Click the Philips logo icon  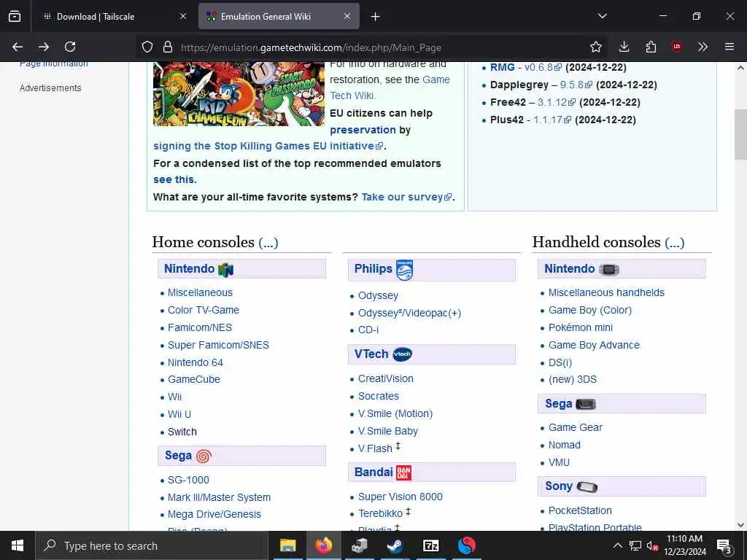[x=404, y=270]
